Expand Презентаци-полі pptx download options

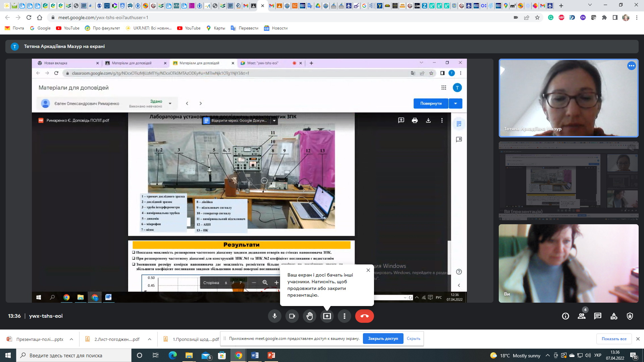click(x=71, y=339)
